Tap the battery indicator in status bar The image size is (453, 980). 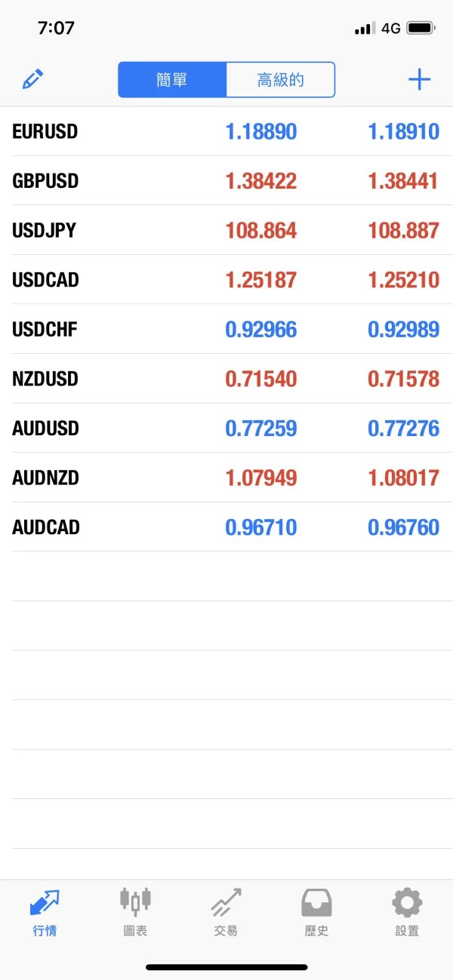[421, 29]
